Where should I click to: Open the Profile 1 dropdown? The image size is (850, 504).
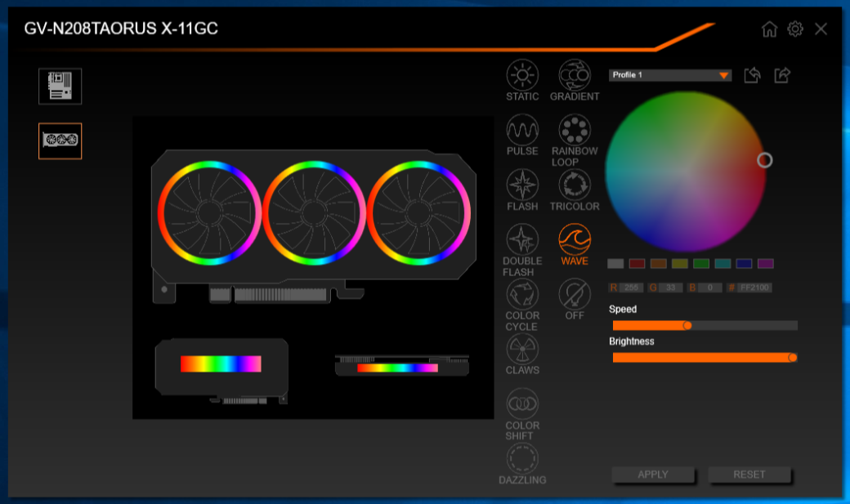(x=670, y=75)
